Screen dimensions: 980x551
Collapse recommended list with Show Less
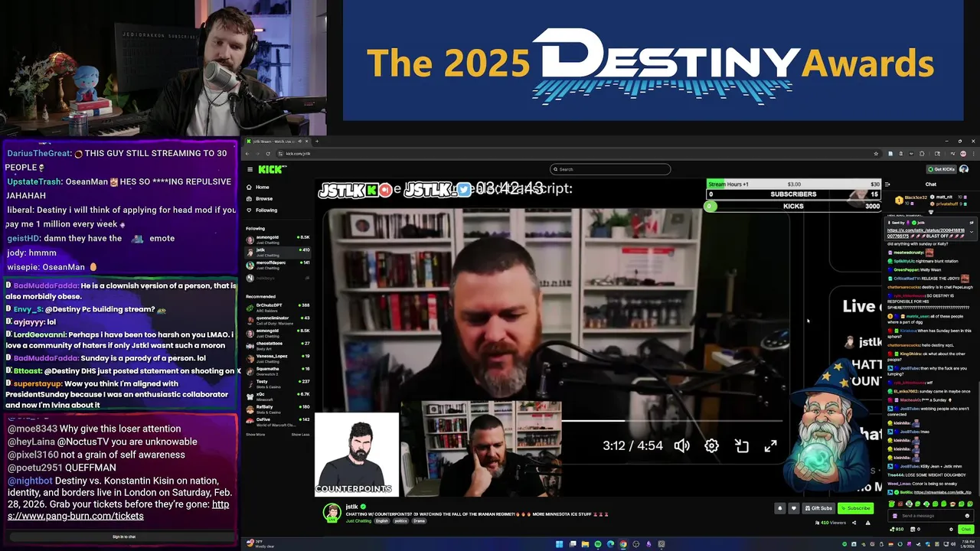[x=300, y=435]
